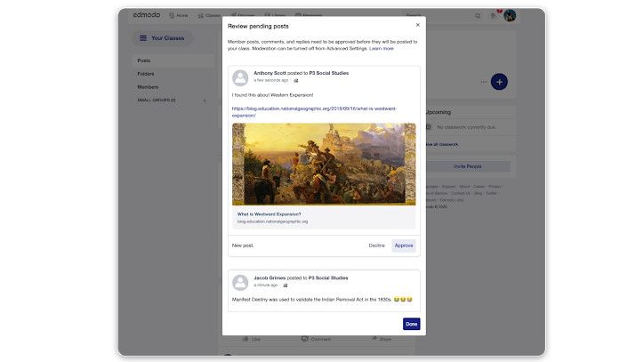Click Jacob Grimes' avatar icon
The image size is (644, 362).
(240, 282)
